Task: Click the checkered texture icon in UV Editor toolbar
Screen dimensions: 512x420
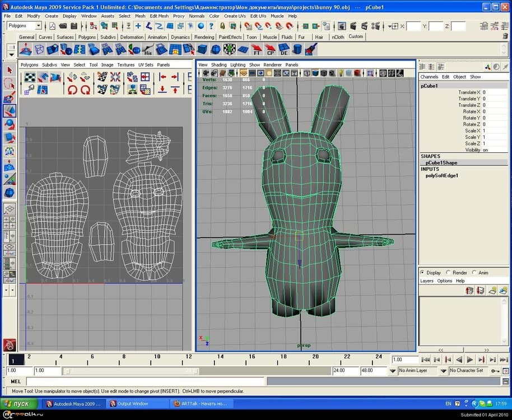Action: coord(29,77)
